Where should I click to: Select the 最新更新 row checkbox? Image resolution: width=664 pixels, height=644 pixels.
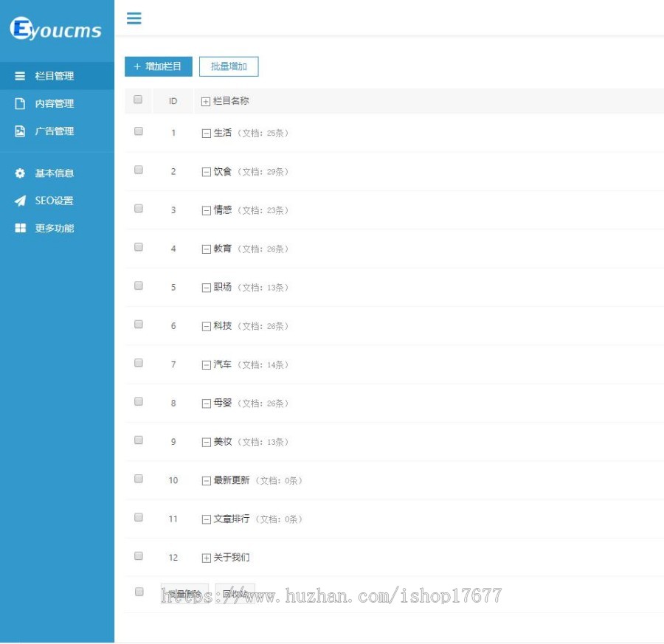(x=139, y=479)
